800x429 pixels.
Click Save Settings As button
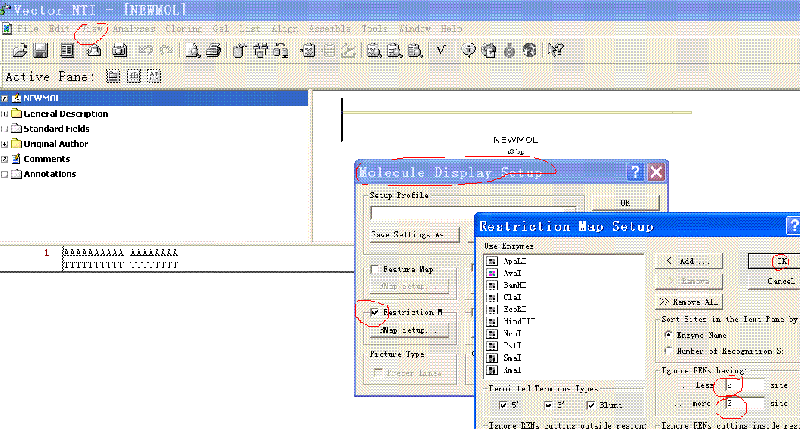pos(414,235)
